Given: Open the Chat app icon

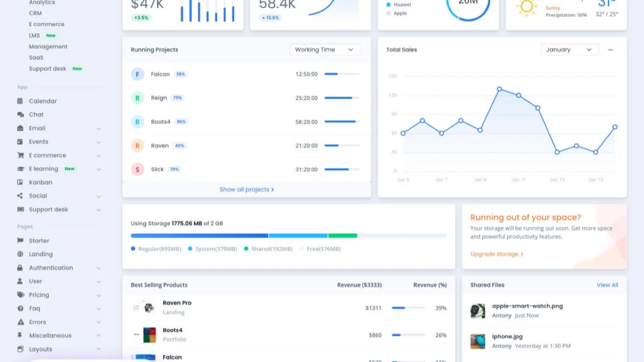Looking at the screenshot, I should click(20, 114).
